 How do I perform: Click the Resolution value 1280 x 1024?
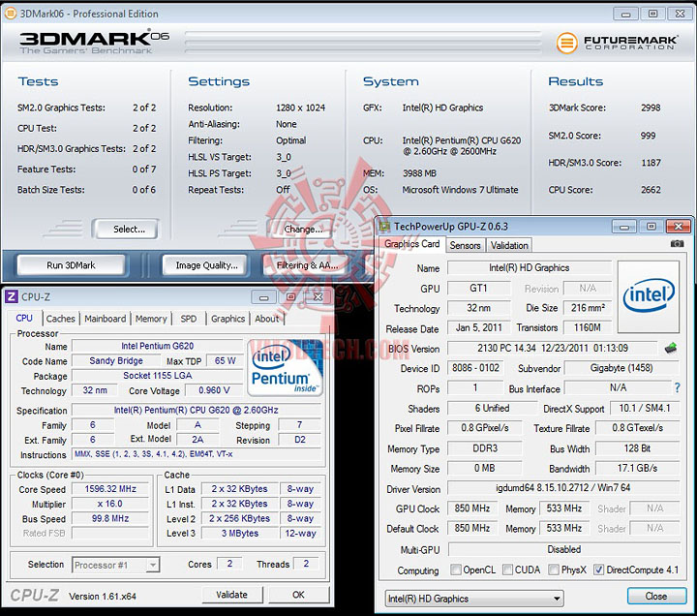pyautogui.click(x=300, y=108)
